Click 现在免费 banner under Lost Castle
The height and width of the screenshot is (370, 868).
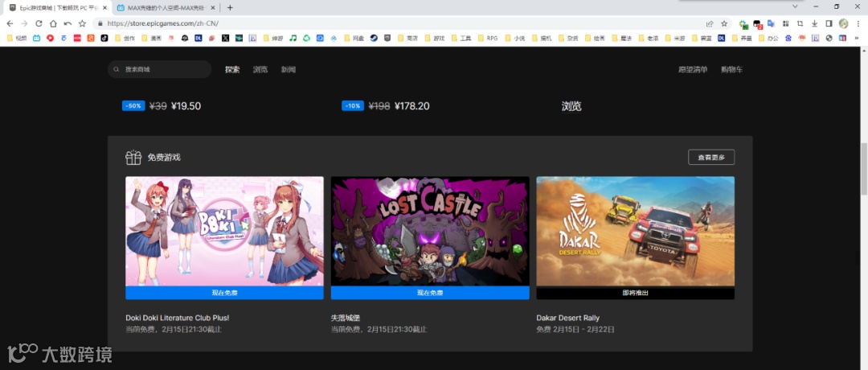click(430, 293)
